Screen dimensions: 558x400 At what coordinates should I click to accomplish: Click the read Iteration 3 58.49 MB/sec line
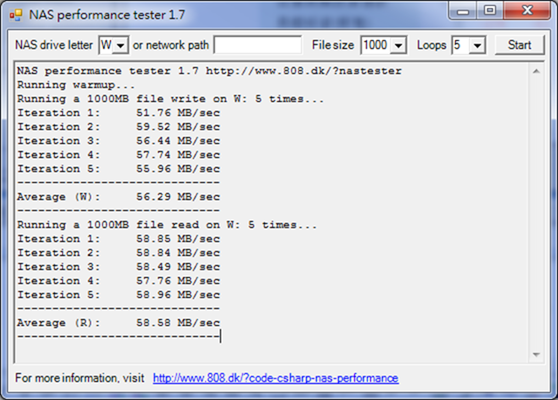(x=119, y=267)
